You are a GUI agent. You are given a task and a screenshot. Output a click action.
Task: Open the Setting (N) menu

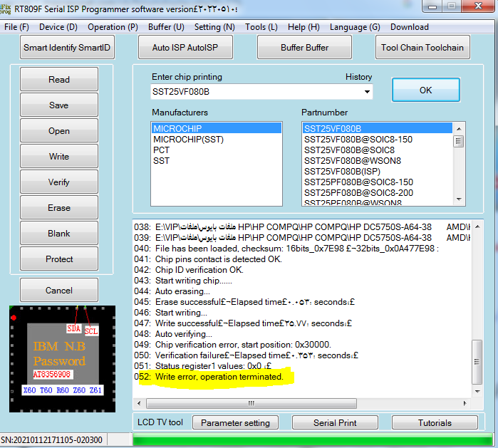214,27
